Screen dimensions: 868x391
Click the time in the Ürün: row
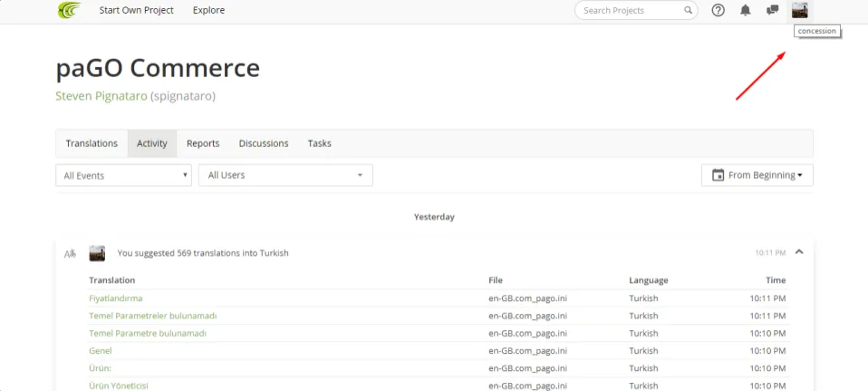(767, 368)
